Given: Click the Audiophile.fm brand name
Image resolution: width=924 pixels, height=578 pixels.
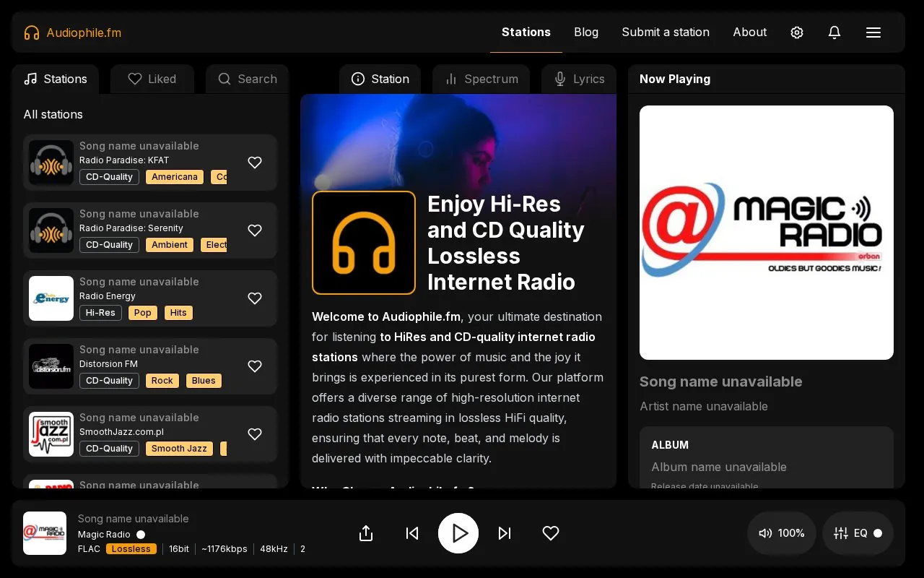Looking at the screenshot, I should tap(84, 33).
